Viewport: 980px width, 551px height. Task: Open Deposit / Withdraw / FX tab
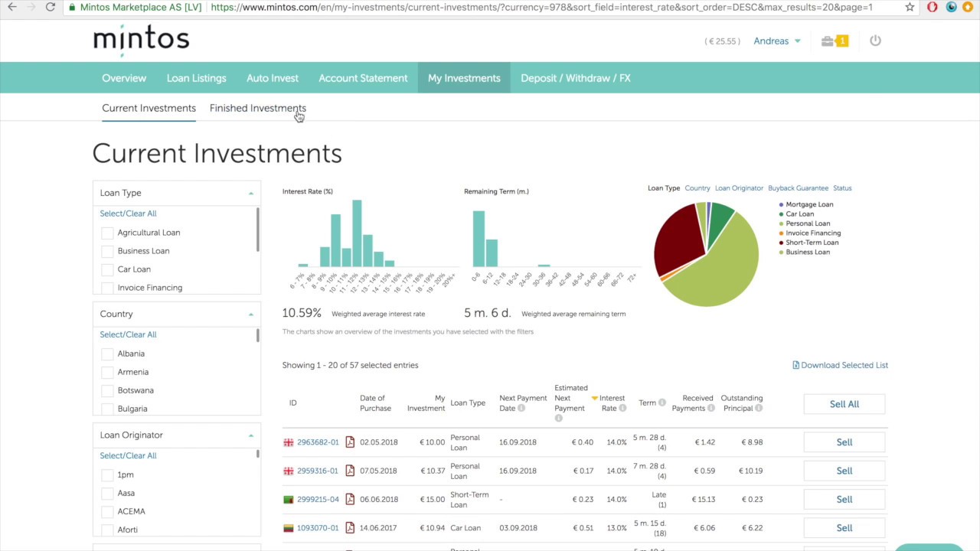[576, 78]
